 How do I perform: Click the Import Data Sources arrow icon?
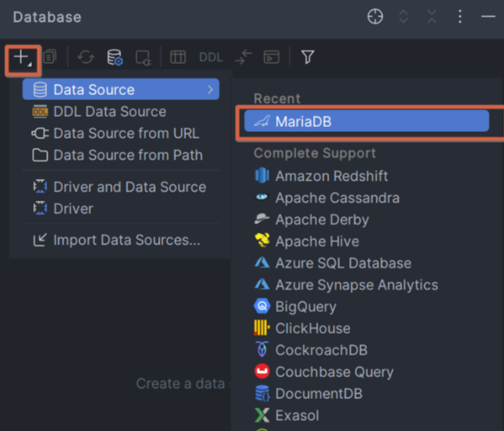(40, 239)
